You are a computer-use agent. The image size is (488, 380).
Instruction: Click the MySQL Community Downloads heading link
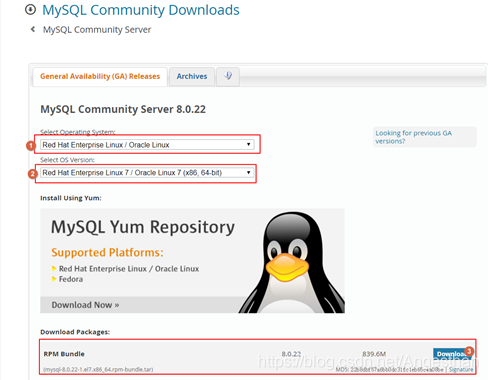tap(141, 10)
